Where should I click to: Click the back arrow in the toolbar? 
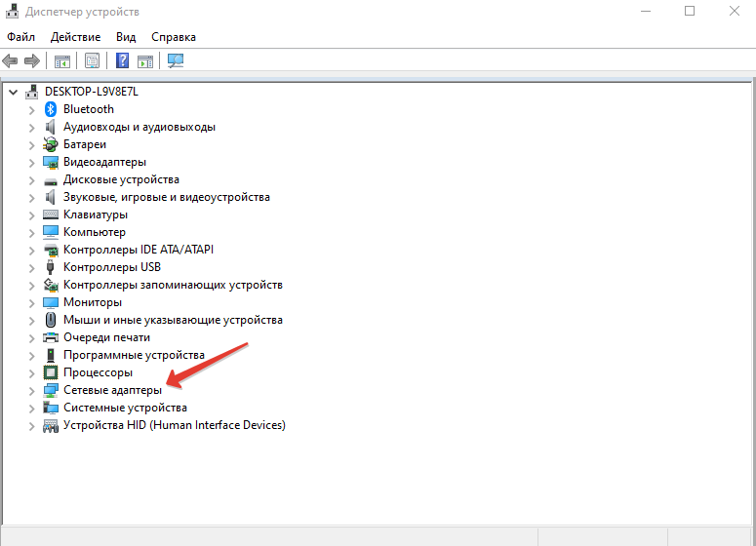pyautogui.click(x=11, y=61)
